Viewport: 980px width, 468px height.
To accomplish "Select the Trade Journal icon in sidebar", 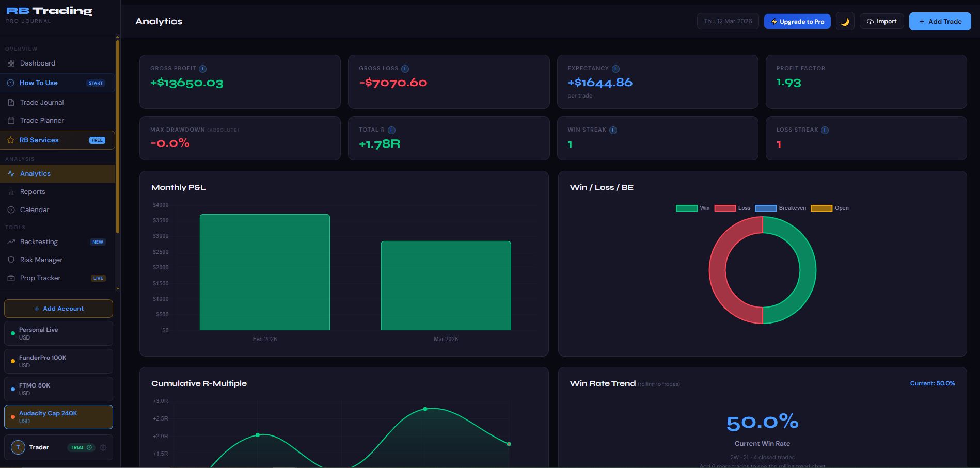I will click(11, 102).
